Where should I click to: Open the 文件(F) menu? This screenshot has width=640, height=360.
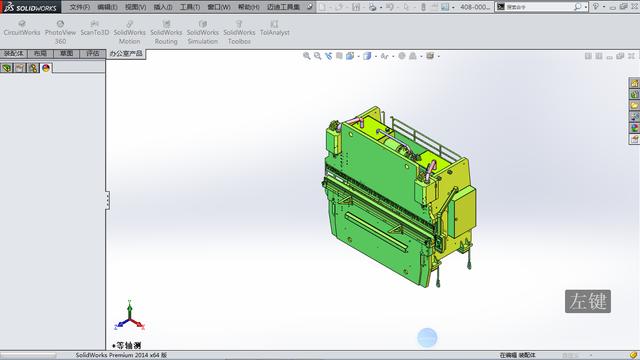pyautogui.click(x=80, y=7)
